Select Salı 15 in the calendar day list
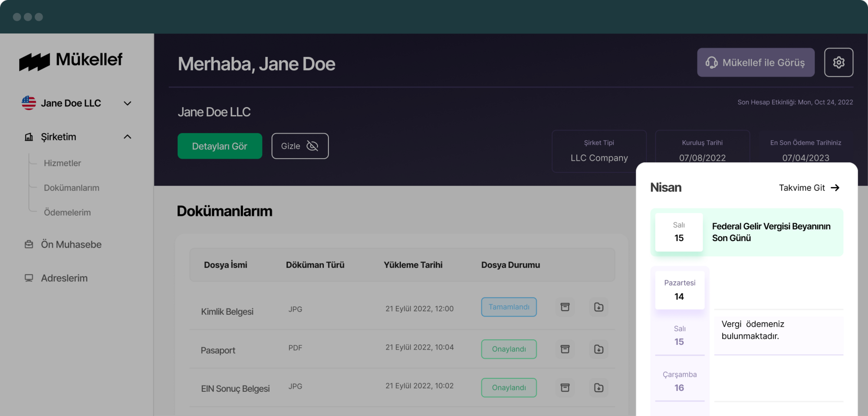This screenshot has height=416, width=868. point(680,335)
